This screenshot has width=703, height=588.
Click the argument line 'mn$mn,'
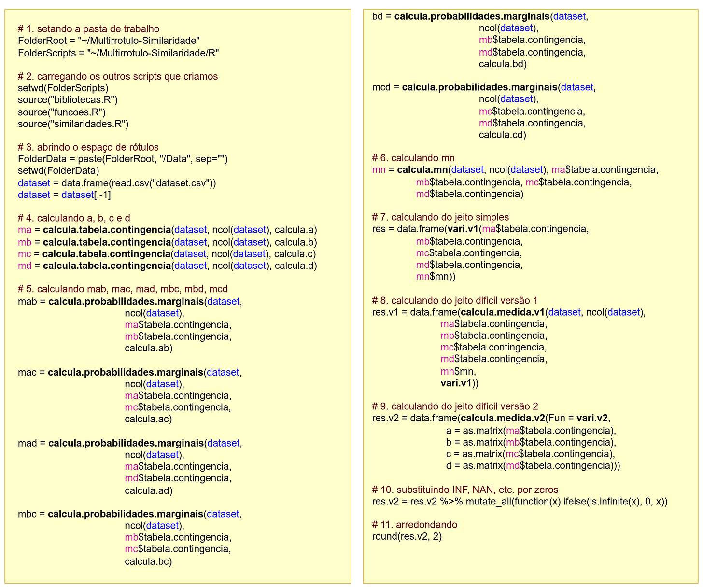tap(459, 371)
